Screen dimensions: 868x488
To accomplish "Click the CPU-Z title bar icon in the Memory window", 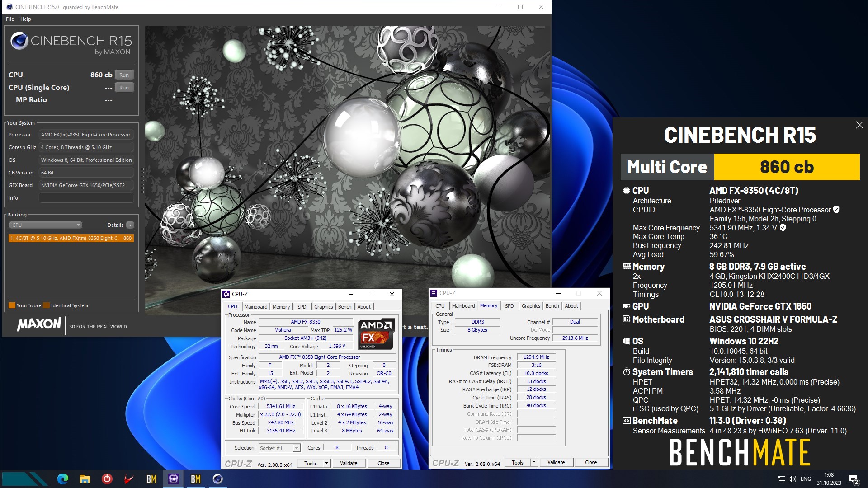I will point(434,293).
